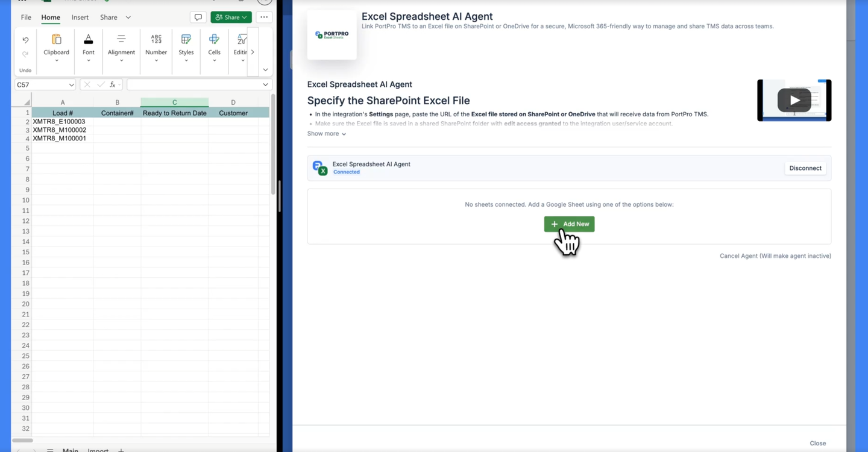Open the Font group in Excel ribbon
Screen dimensions: 868x452
pos(89,48)
